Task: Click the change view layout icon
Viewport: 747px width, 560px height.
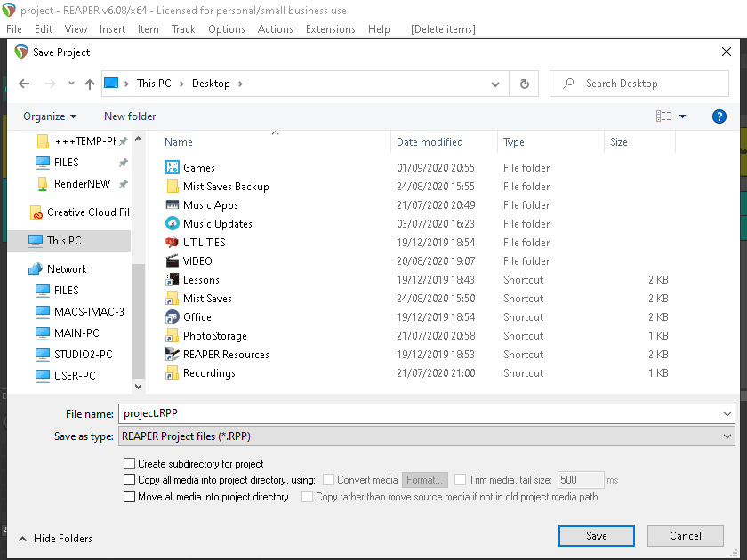Action: pyautogui.click(x=663, y=116)
